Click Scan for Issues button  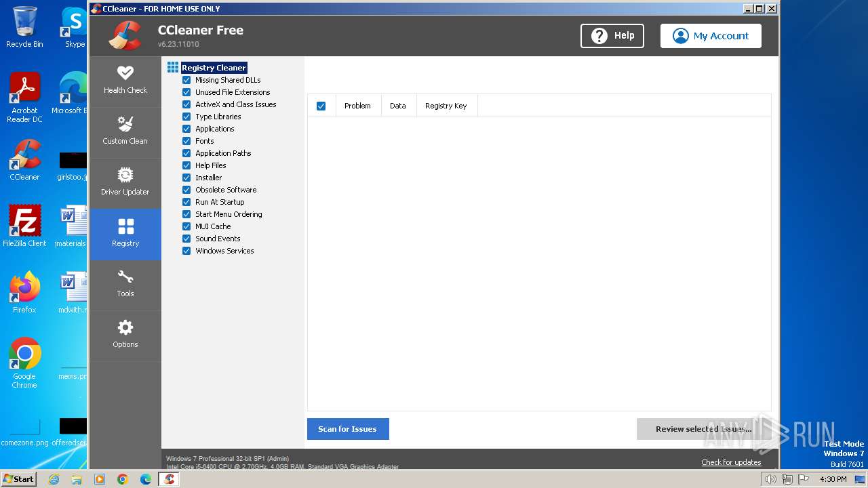tap(348, 429)
